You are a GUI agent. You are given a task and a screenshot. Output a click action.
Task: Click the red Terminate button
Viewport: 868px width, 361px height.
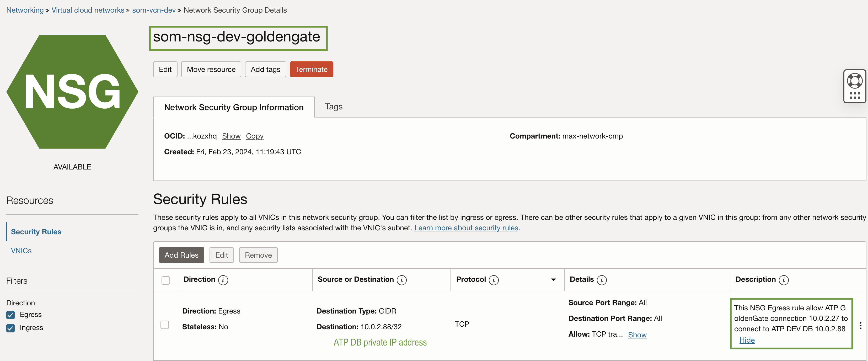pos(311,69)
